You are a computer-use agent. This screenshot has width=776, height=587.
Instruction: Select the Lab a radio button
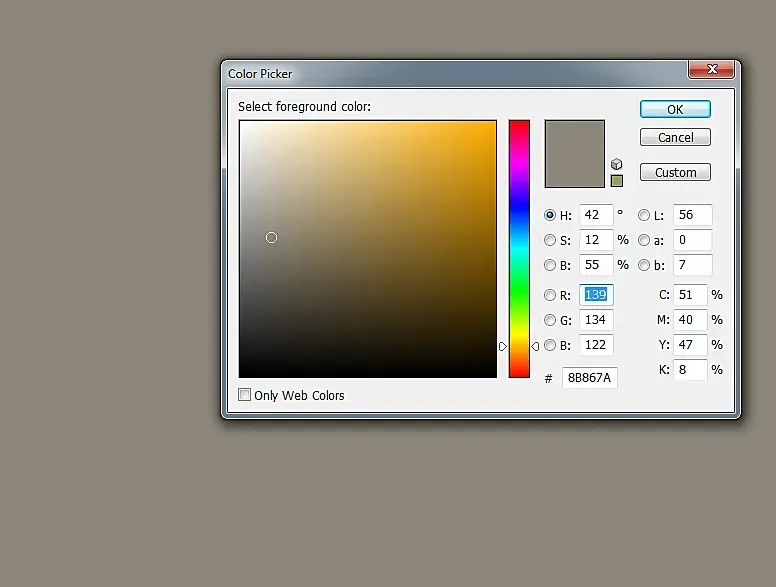point(643,240)
